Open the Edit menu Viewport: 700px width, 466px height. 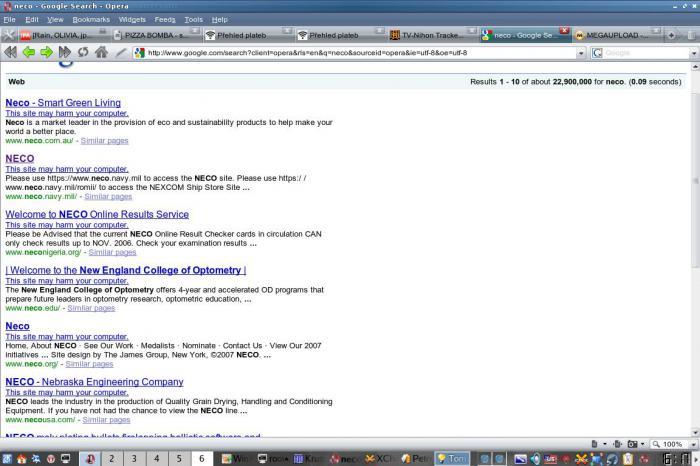coord(32,20)
